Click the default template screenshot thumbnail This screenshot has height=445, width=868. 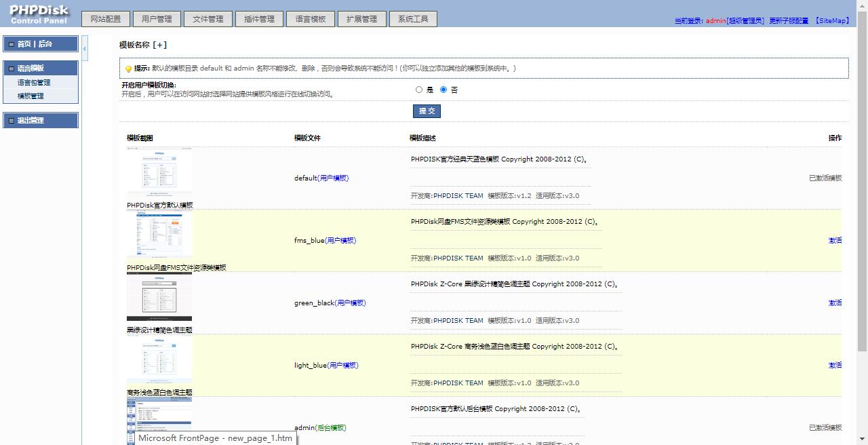tap(159, 173)
